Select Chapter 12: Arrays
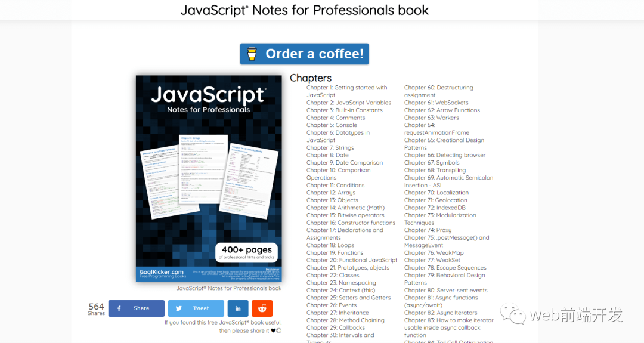 (331, 193)
